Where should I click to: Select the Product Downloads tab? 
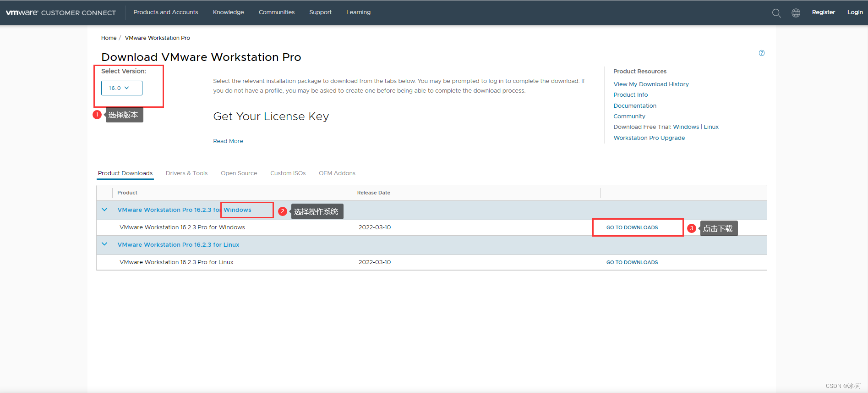click(x=125, y=173)
